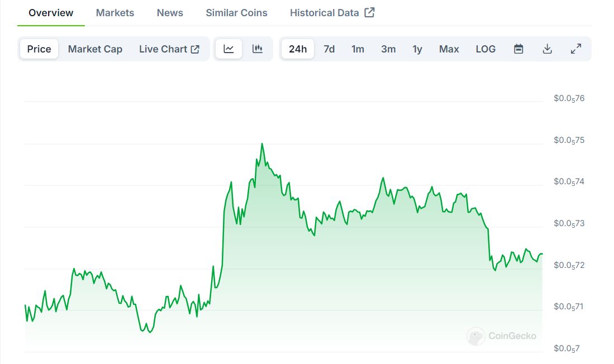Click the CoinGecko watermark logo

pyautogui.click(x=502, y=336)
